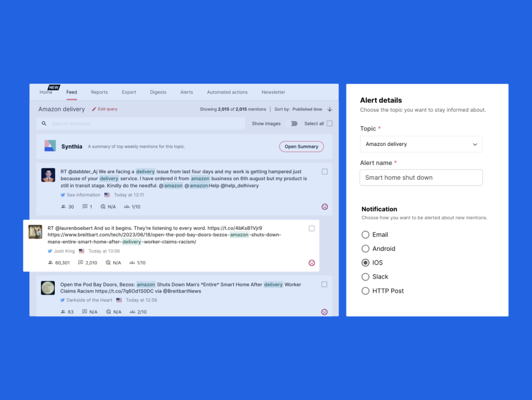Switch to the Feed tab
Viewport: 532px width, 400px height.
[x=72, y=92]
